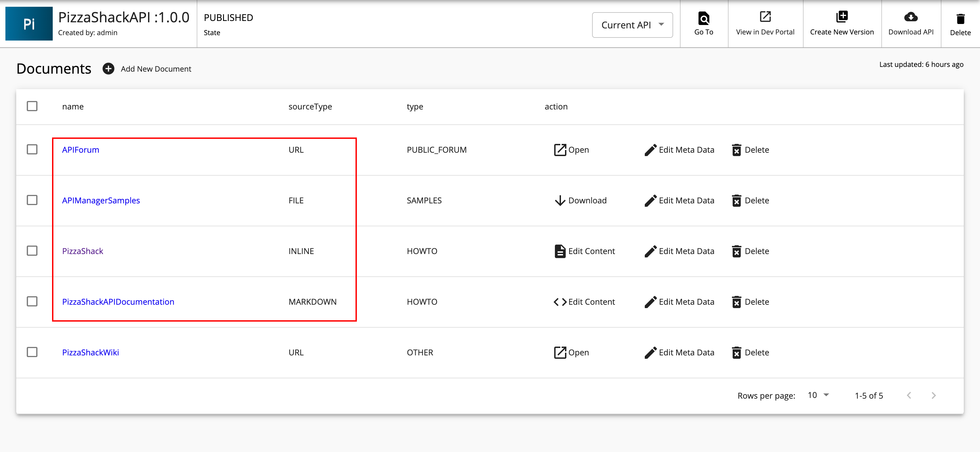The width and height of the screenshot is (980, 452).
Task: Check the select-all header checkbox
Action: point(32,106)
